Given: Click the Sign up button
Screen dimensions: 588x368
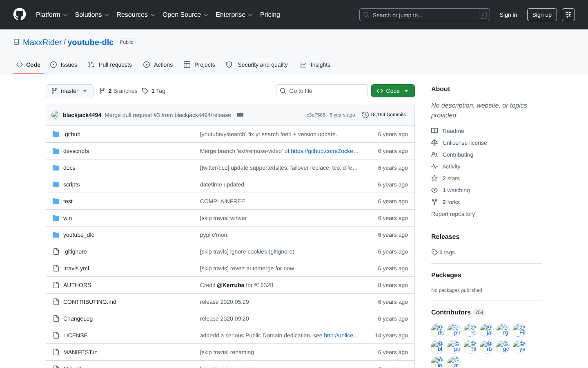Looking at the screenshot, I should click(542, 15).
